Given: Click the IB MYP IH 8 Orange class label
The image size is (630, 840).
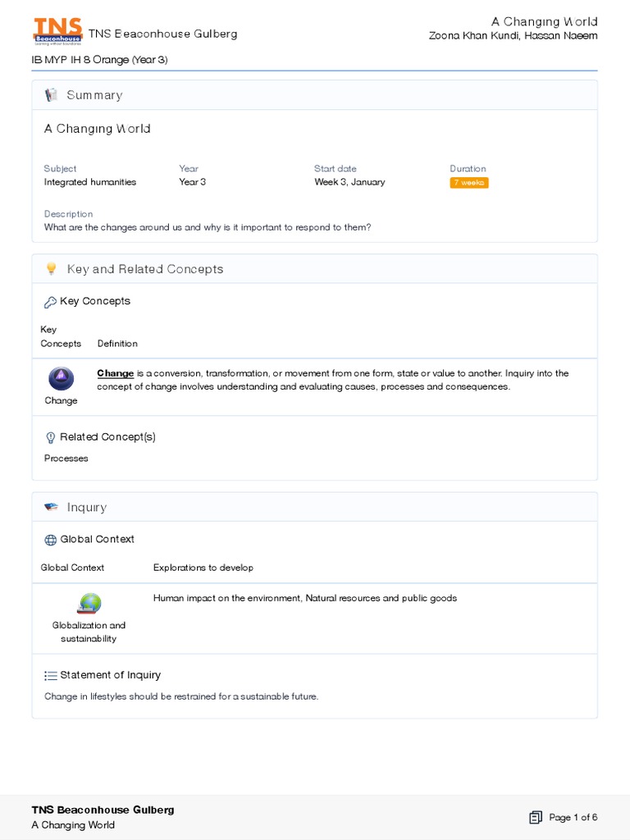Looking at the screenshot, I should click(x=99, y=60).
